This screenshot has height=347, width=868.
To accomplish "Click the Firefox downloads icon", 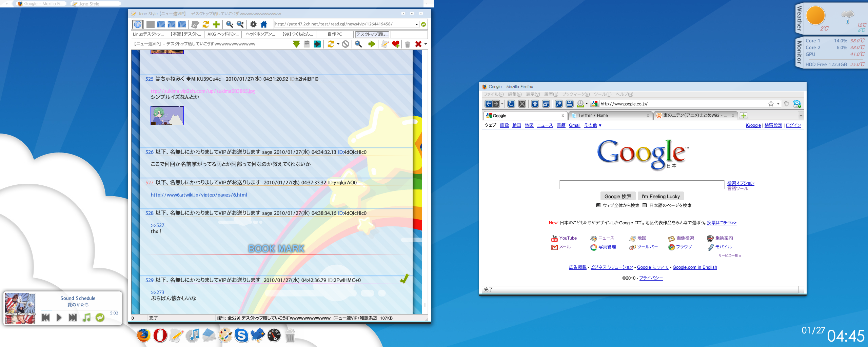I will (580, 104).
